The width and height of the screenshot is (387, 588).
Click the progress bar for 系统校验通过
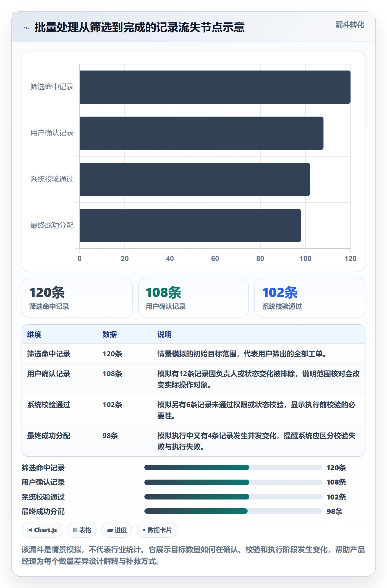233,497
